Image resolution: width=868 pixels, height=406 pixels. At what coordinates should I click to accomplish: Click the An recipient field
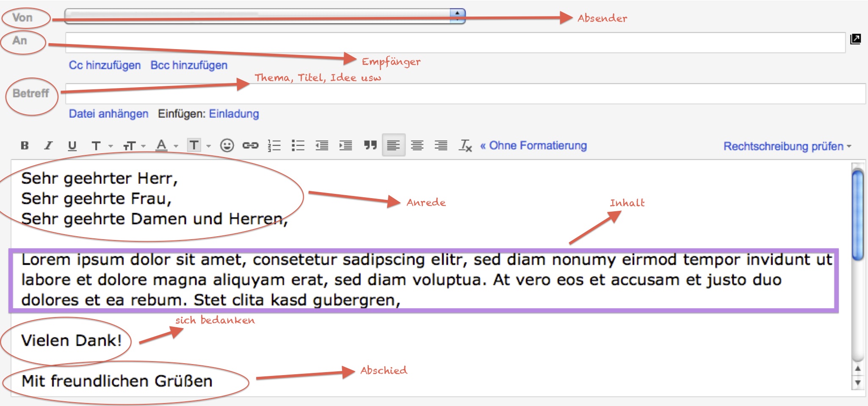click(455, 43)
